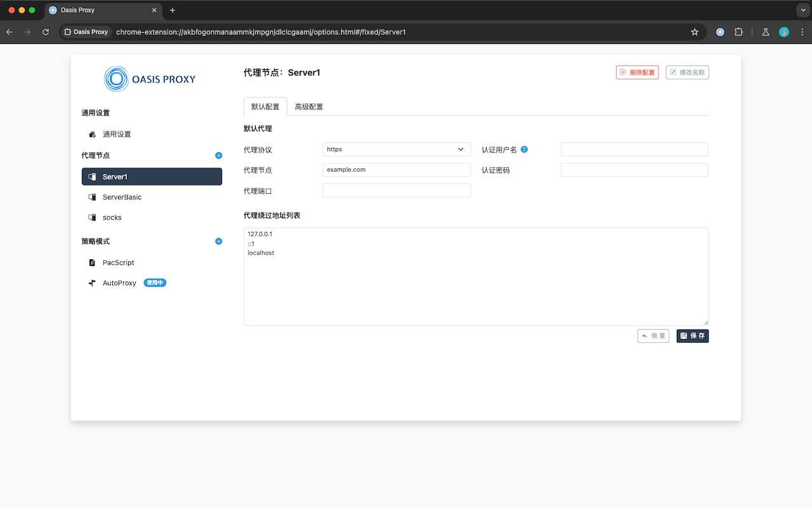Click the bookmark star in the address bar
The image size is (812, 508).
click(695, 32)
